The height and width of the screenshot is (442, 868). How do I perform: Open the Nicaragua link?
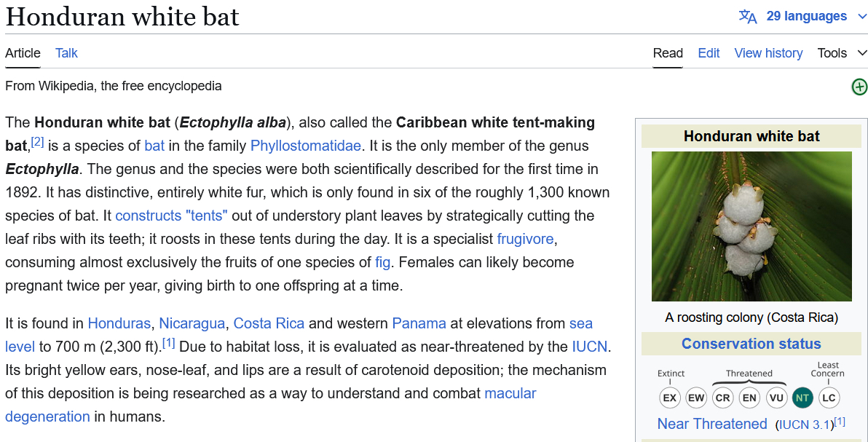192,323
